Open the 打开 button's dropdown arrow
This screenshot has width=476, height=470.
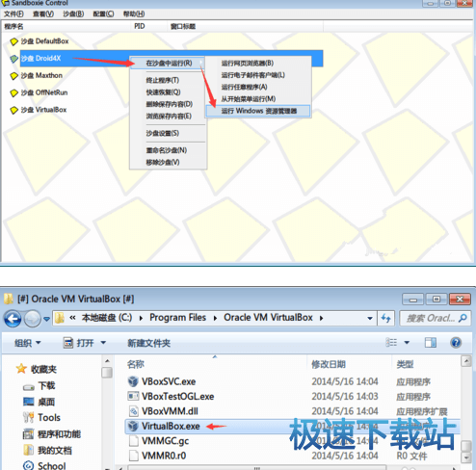pos(103,343)
